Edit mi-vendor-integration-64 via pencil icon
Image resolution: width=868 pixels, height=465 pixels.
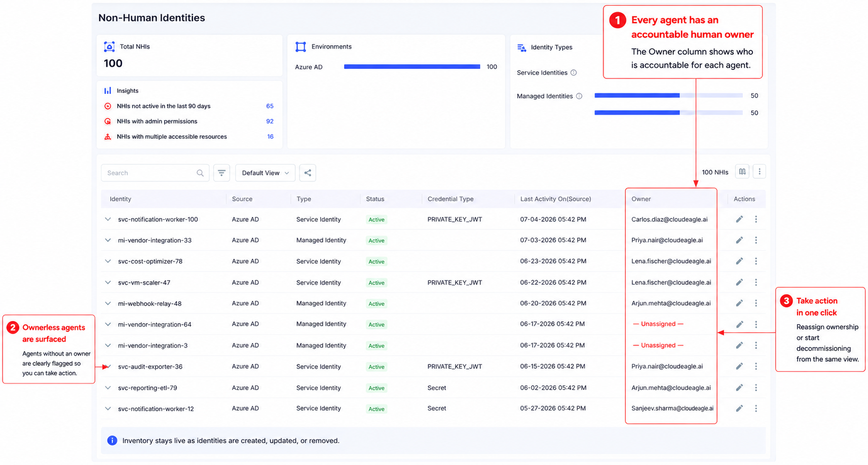(x=739, y=324)
